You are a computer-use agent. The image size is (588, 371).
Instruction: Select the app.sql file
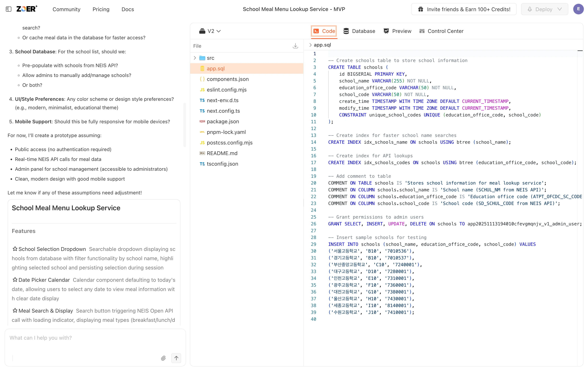[215, 69]
